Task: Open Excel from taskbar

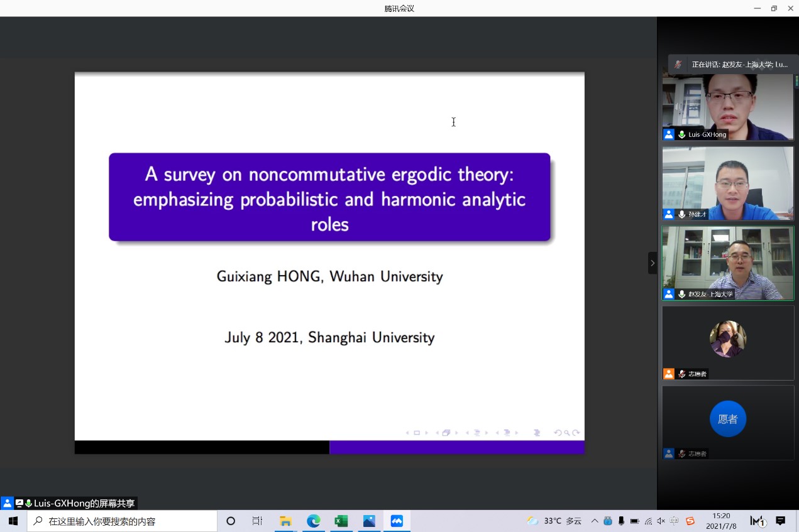Action: (341, 521)
